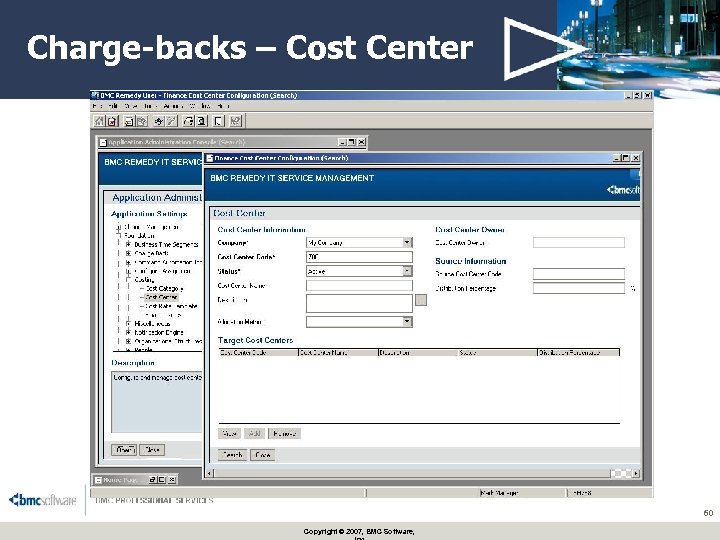Image resolution: width=720 pixels, height=540 pixels.
Task: Click the Cost Center Owner field
Action: coord(579,242)
